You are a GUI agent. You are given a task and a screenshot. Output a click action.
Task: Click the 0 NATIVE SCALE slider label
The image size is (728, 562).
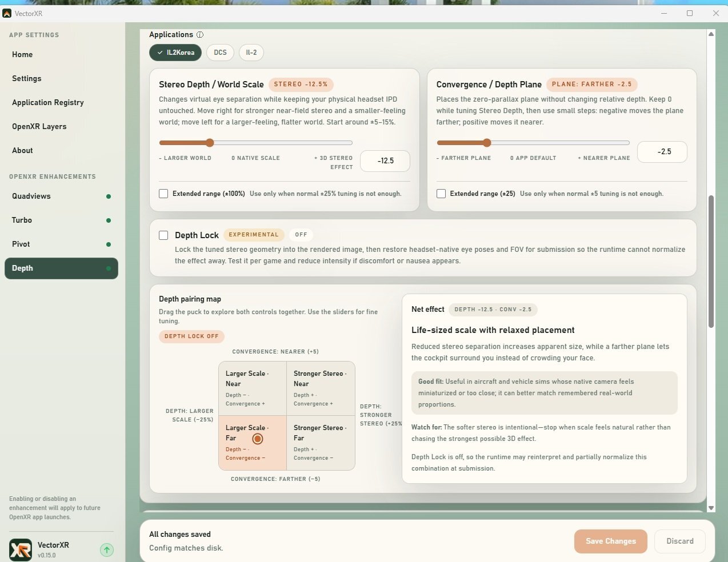(255, 158)
